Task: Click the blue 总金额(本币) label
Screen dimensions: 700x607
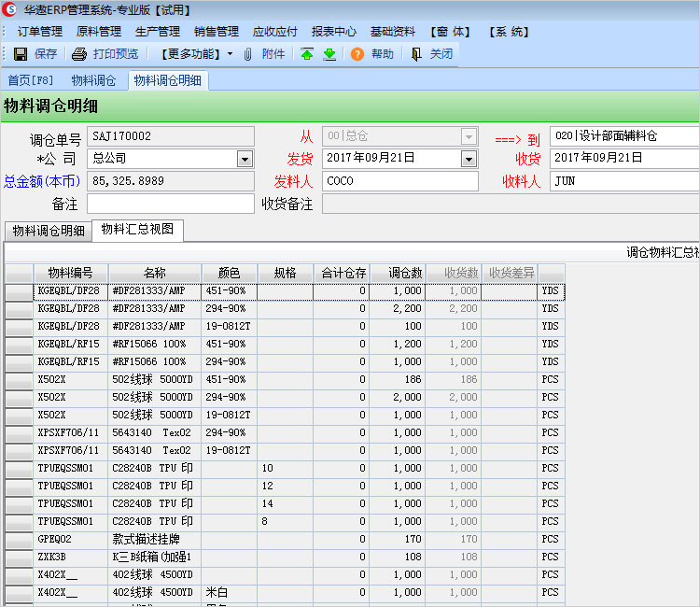Action: click(x=41, y=181)
